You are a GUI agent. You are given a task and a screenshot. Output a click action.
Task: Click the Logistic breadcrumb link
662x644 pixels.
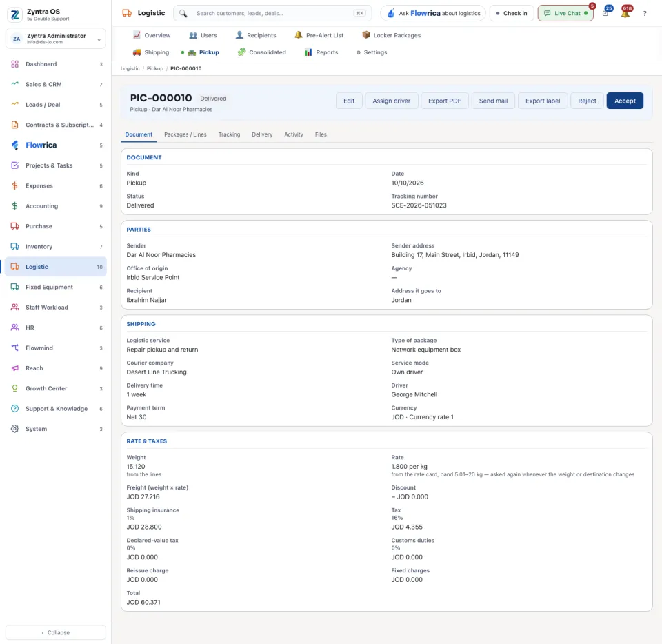pyautogui.click(x=130, y=68)
